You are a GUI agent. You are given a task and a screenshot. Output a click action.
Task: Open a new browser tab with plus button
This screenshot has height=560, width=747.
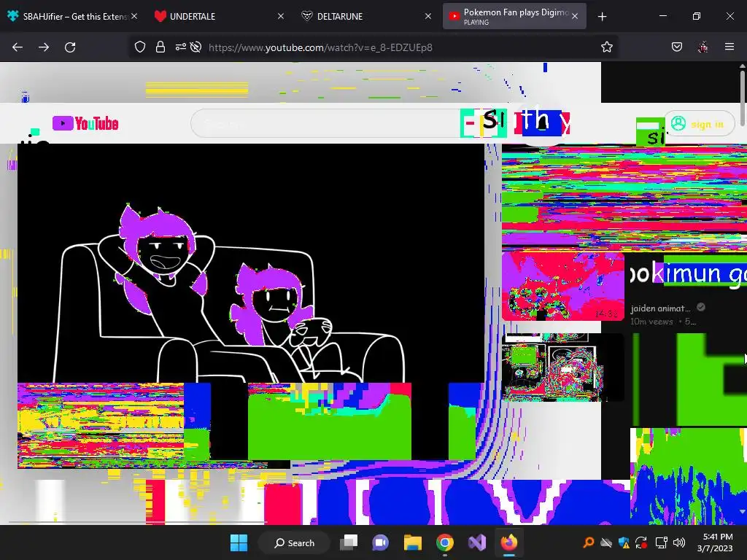[602, 17]
